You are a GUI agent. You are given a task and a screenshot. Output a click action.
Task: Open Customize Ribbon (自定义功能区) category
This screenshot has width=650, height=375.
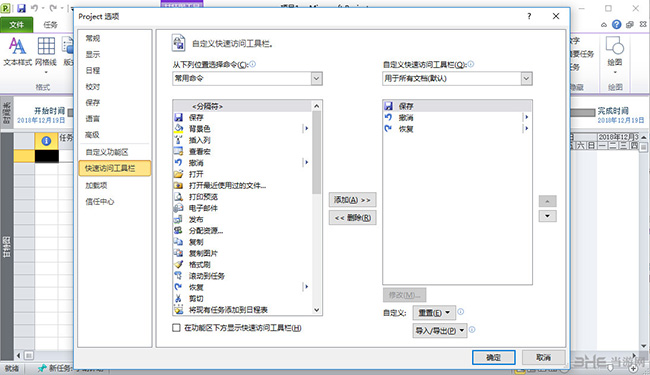click(x=107, y=152)
